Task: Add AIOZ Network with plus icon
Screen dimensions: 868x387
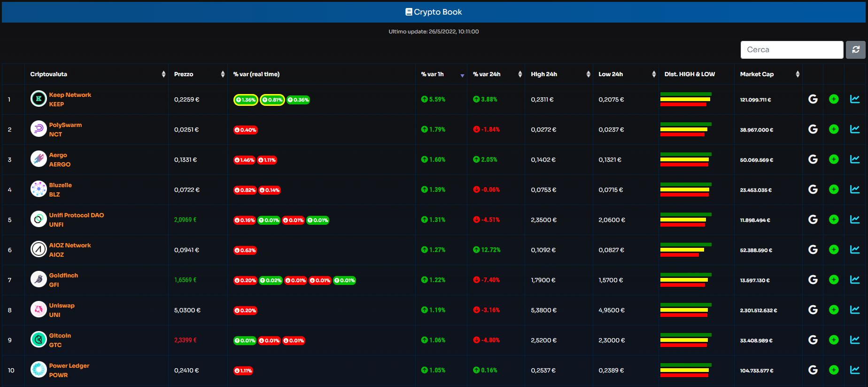Action: pos(834,249)
